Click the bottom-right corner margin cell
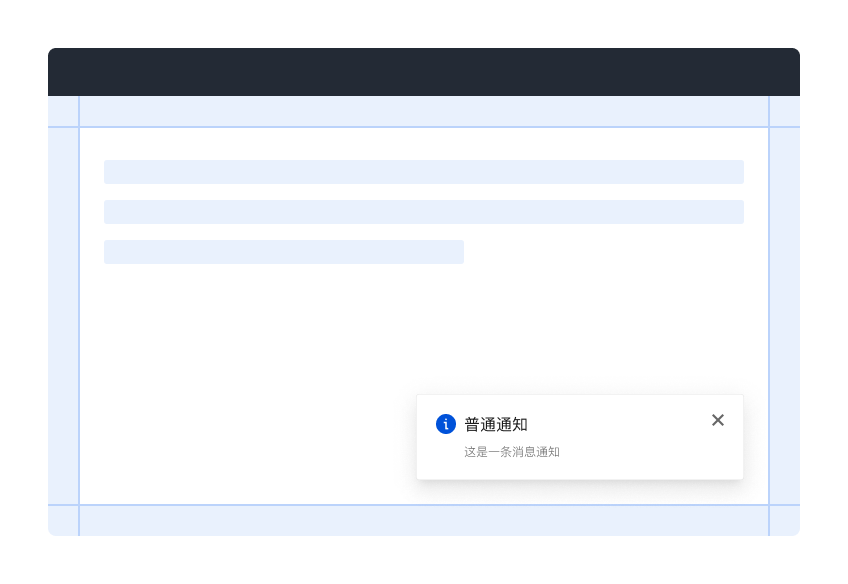 (x=785, y=521)
